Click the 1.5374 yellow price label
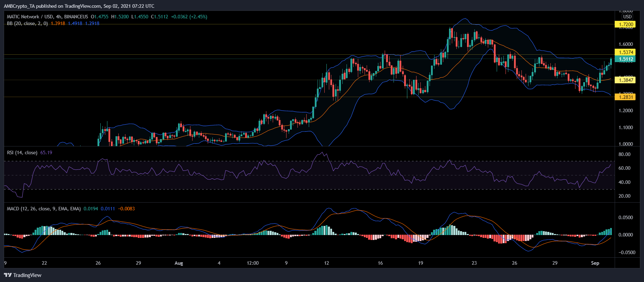Image resolution: width=644 pixels, height=282 pixels. point(625,52)
